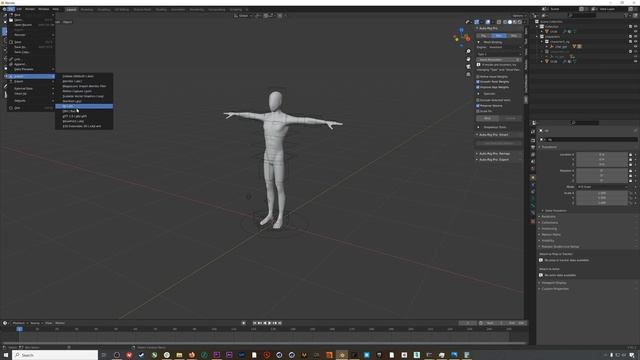
Task: Open the Scene properties tab icon
Action: tap(533, 162)
